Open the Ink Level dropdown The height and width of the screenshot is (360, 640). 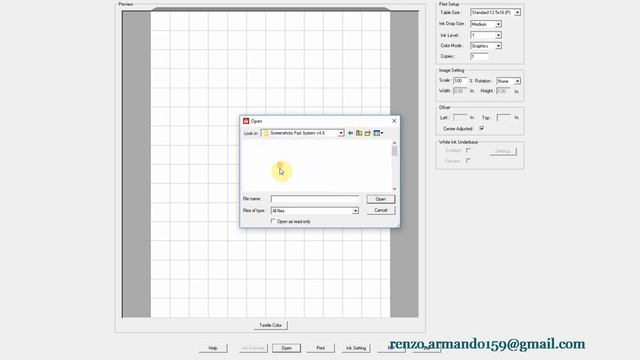[x=498, y=36]
